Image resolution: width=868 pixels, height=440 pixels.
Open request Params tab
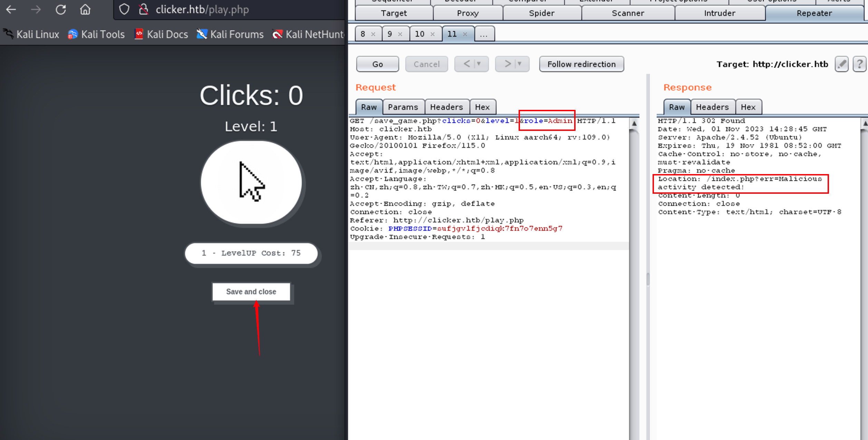pyautogui.click(x=403, y=107)
